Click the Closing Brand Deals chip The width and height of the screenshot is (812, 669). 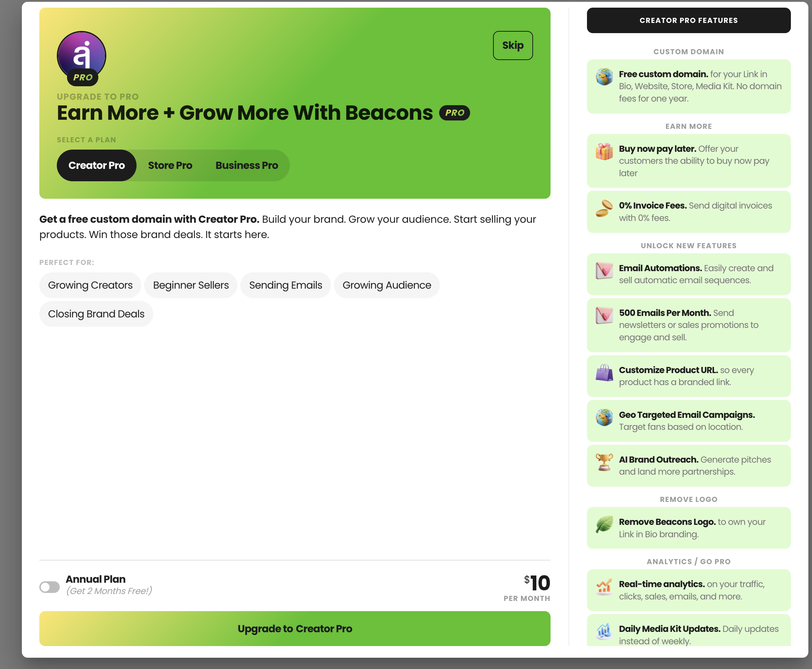[96, 314]
